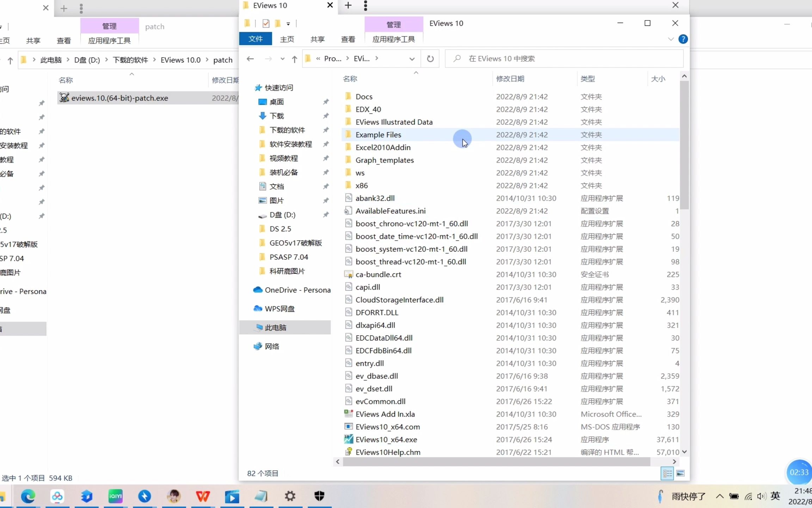Show hidden system tray icons
Image resolution: width=812 pixels, height=508 pixels.
pyautogui.click(x=720, y=496)
